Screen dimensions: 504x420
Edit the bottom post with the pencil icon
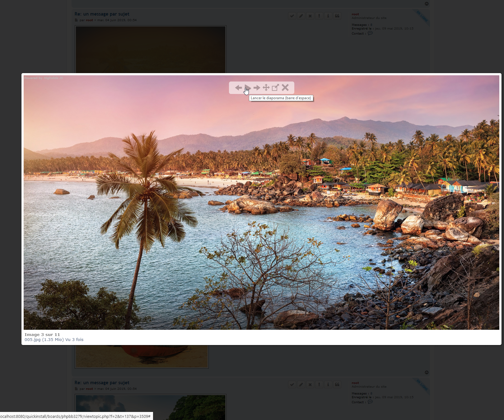pyautogui.click(x=301, y=385)
